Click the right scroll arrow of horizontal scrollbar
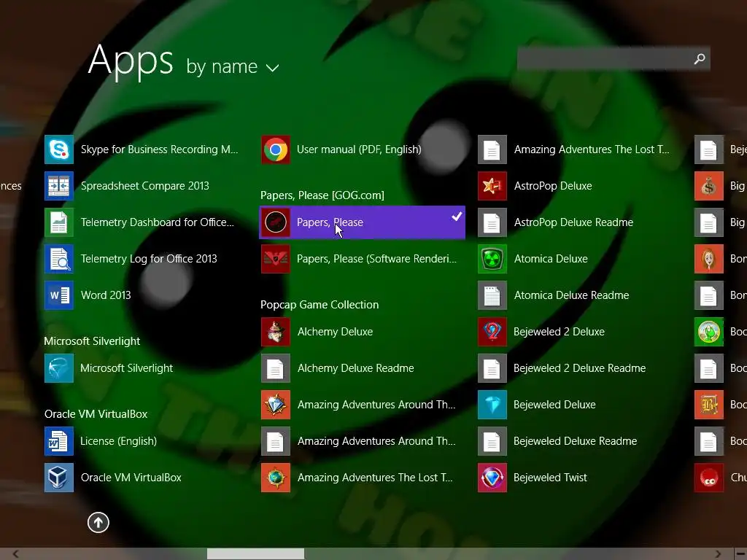 (718, 554)
